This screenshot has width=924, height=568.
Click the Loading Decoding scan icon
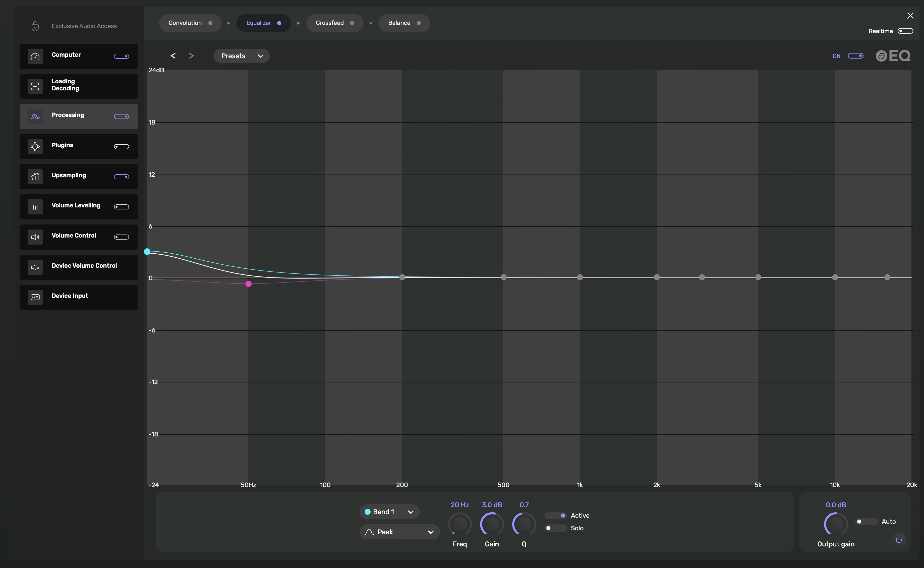tap(35, 86)
